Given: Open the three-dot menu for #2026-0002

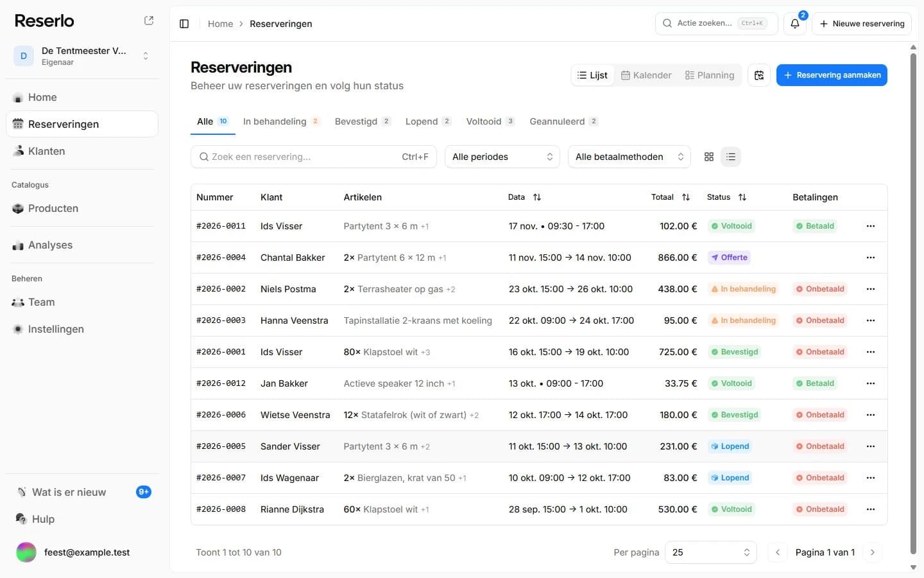Looking at the screenshot, I should click(x=871, y=289).
